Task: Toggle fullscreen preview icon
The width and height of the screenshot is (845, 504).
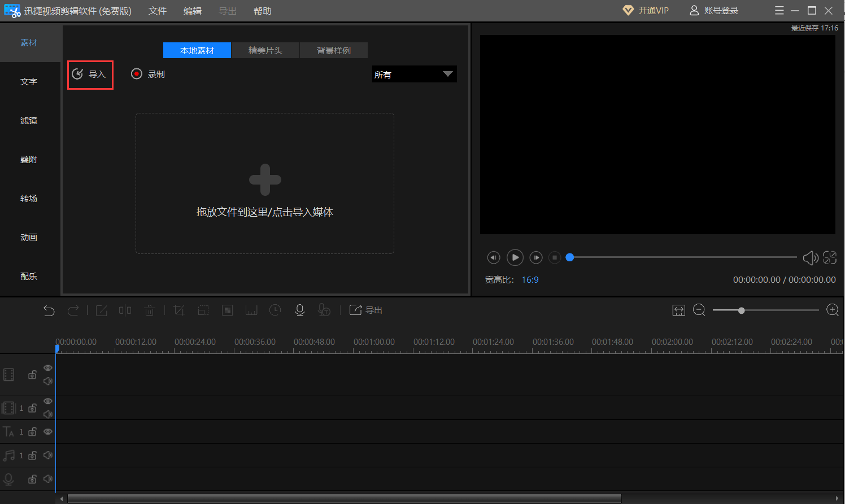Action: [830, 258]
